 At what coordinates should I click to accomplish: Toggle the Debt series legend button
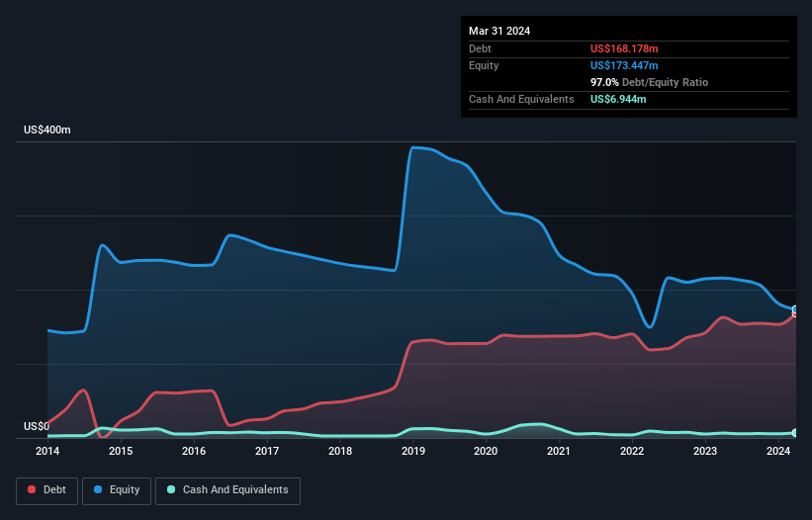46,490
